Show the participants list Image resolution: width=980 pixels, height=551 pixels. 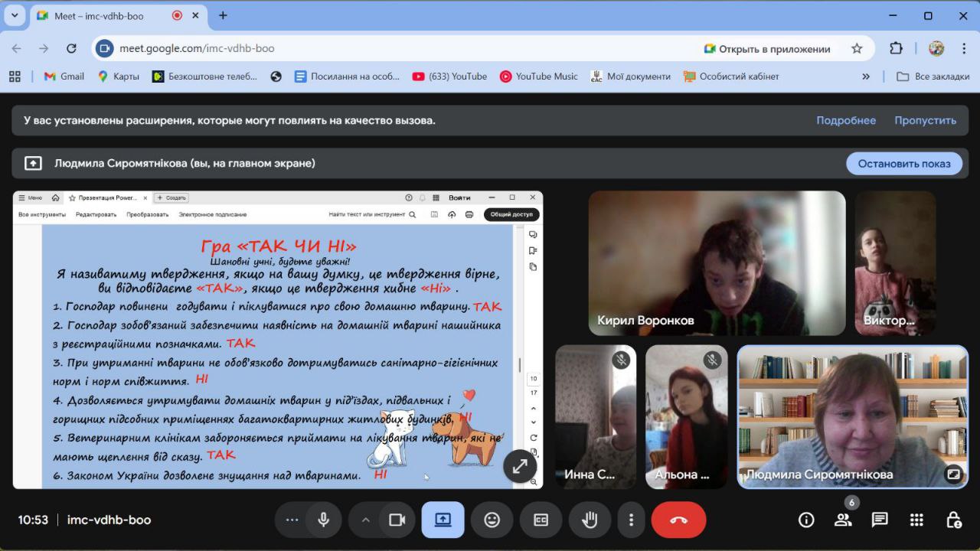(x=843, y=520)
